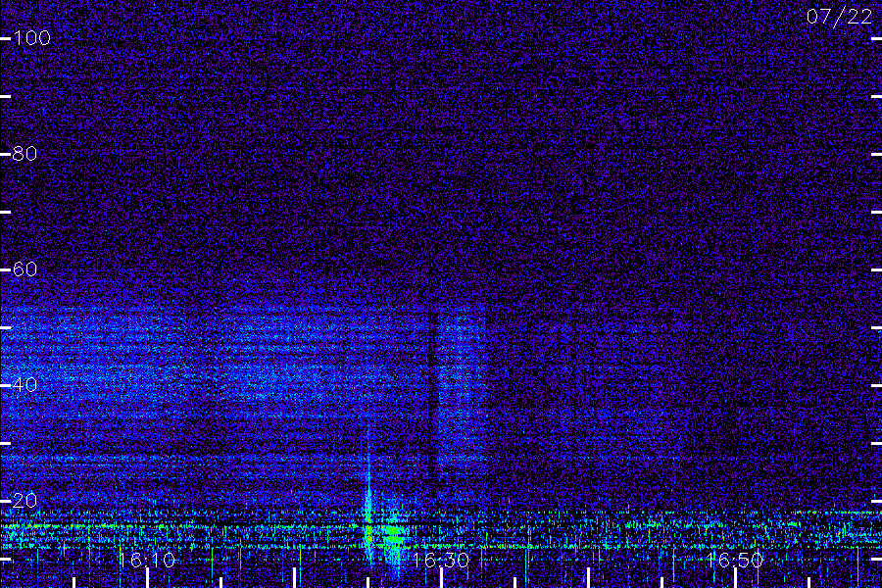Click the 20 frequency axis label
Screen dimensions: 882x588
(x=24, y=500)
